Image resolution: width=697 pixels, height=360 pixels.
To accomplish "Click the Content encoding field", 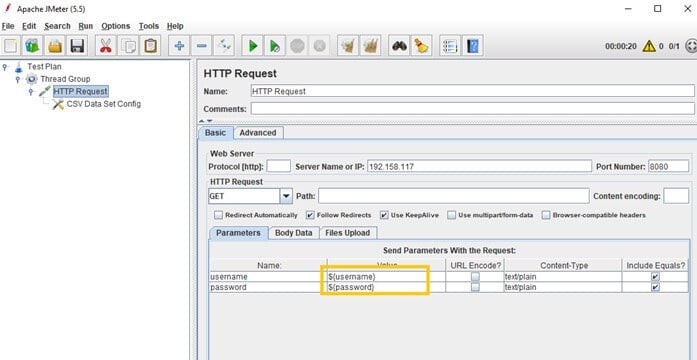I will [x=676, y=196].
